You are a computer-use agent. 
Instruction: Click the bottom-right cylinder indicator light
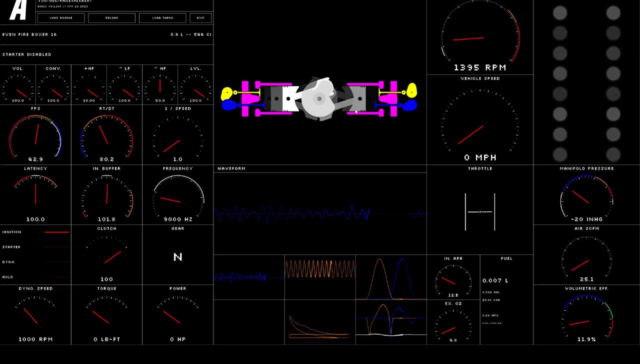[613, 154]
